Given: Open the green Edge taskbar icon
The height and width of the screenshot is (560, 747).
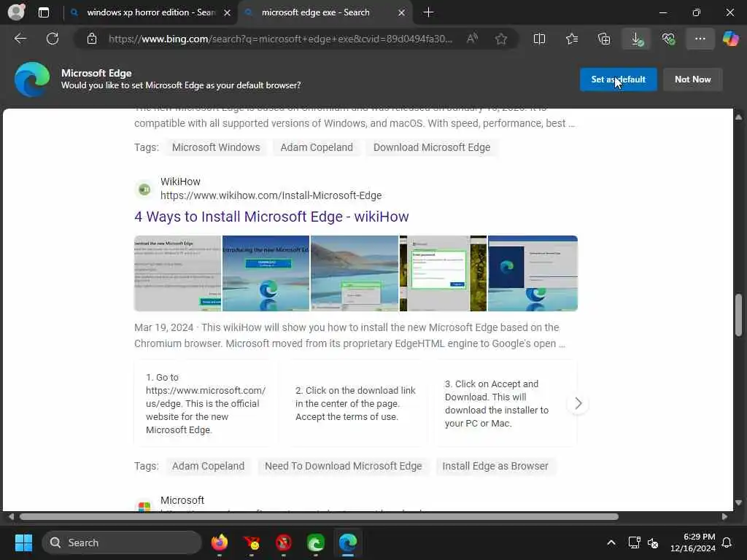Looking at the screenshot, I should (x=316, y=542).
